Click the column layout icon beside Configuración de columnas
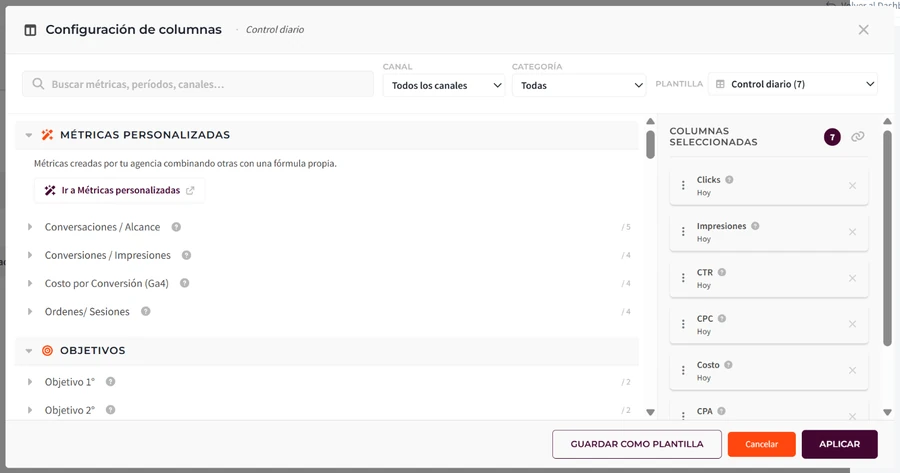Image resolution: width=900 pixels, height=473 pixels. coord(30,30)
